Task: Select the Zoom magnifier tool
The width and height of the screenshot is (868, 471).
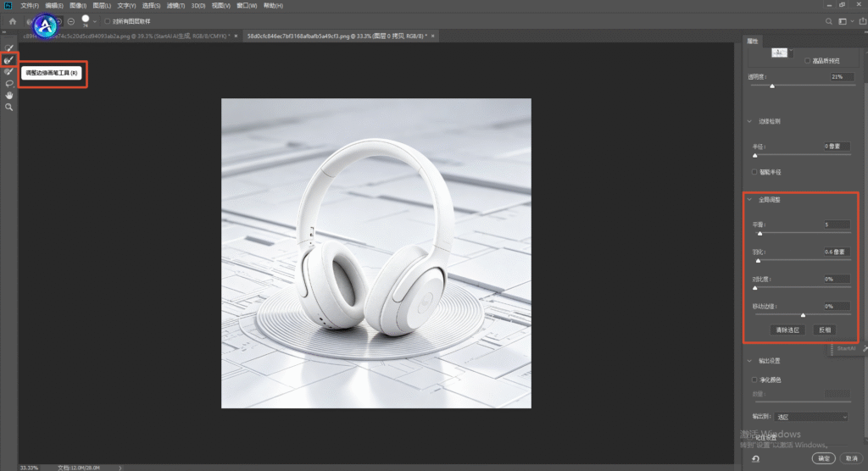Action: pos(8,108)
